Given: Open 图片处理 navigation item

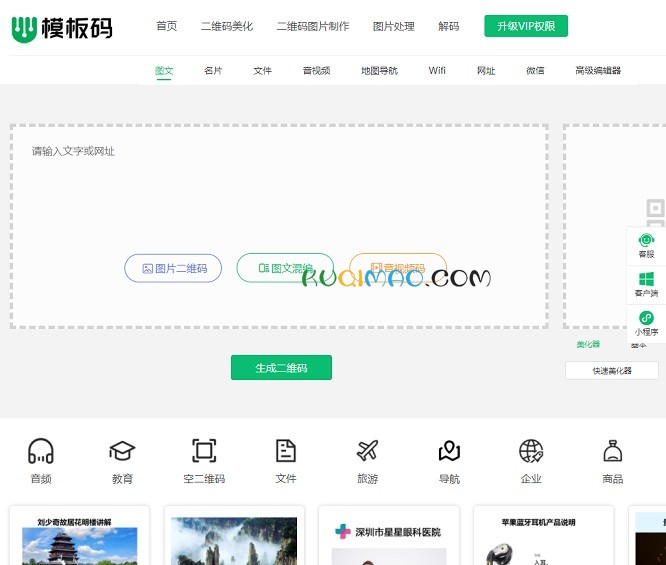Looking at the screenshot, I should (x=394, y=26).
